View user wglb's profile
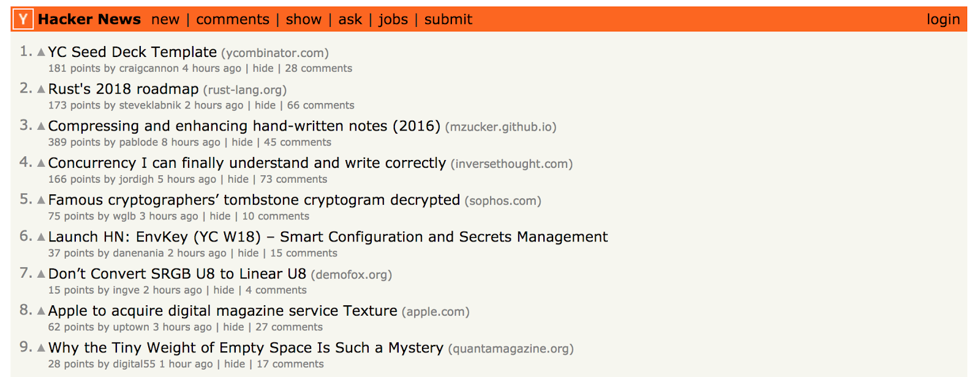 point(124,216)
